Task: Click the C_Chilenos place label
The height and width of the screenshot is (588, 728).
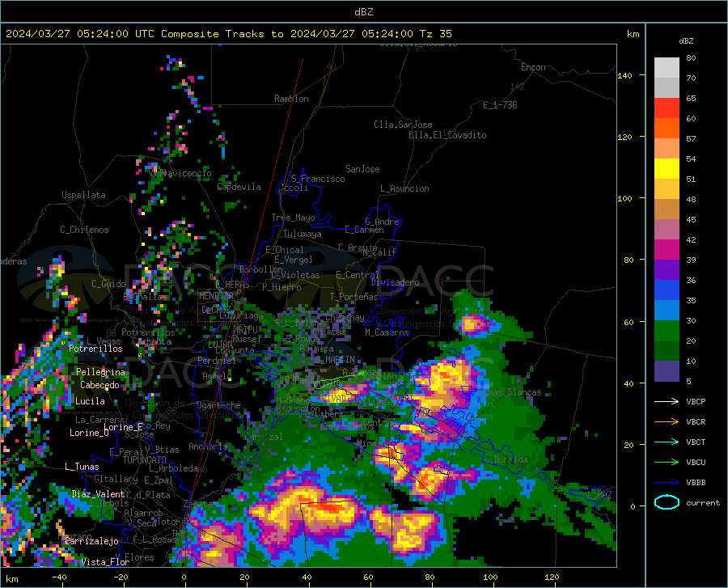Action: pyautogui.click(x=84, y=230)
